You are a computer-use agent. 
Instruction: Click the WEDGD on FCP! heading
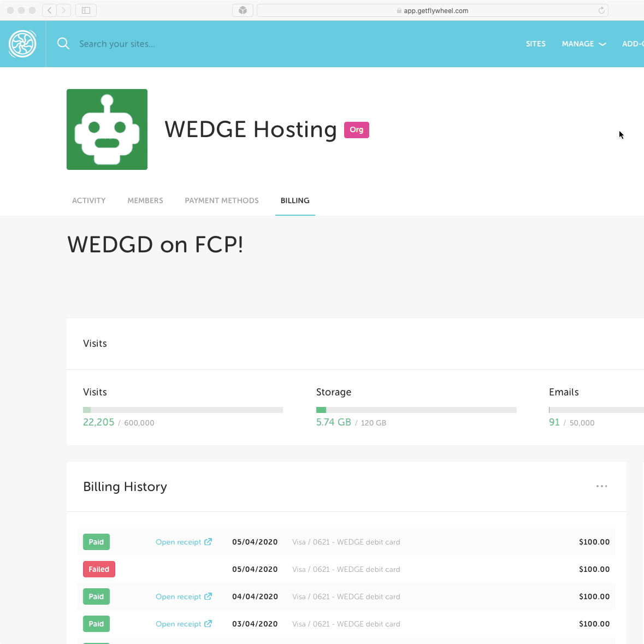click(x=155, y=245)
